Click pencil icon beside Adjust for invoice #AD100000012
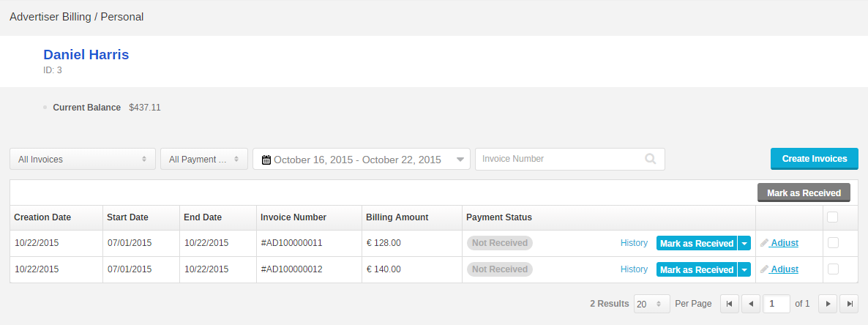Viewport: 868px width, 325px height. [x=765, y=269]
